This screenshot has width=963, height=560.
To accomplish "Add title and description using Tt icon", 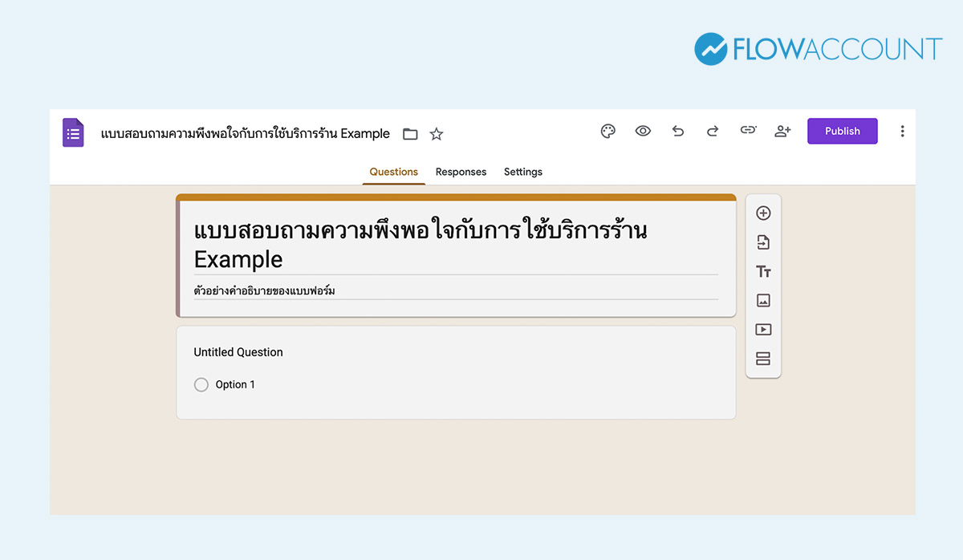I will 763,271.
